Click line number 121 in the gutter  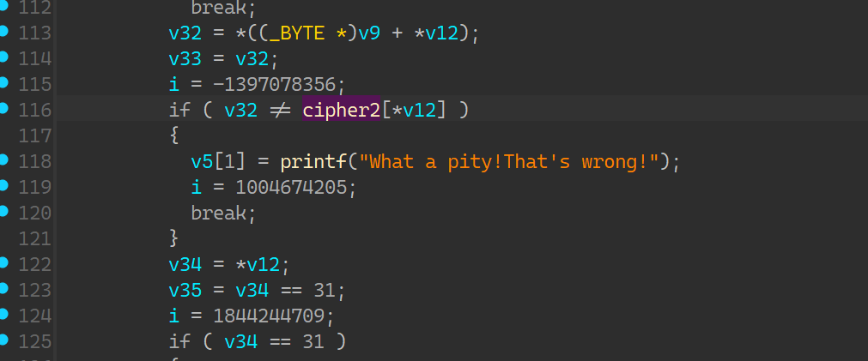pyautogui.click(x=35, y=239)
